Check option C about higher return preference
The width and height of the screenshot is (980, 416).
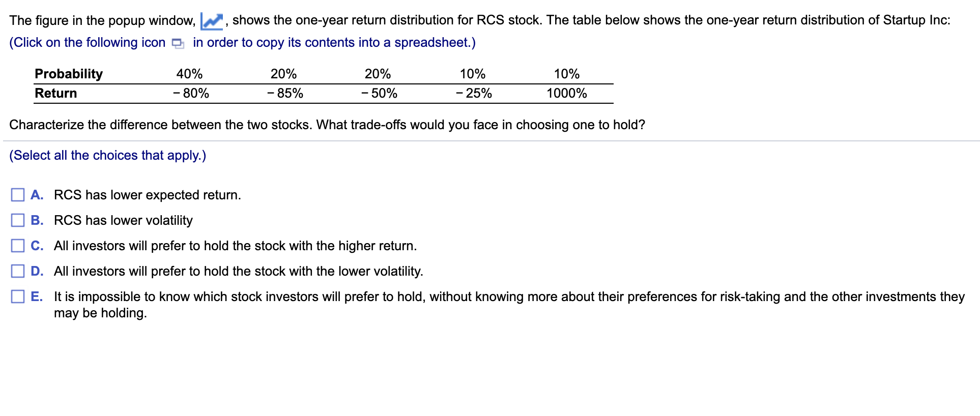tap(17, 246)
